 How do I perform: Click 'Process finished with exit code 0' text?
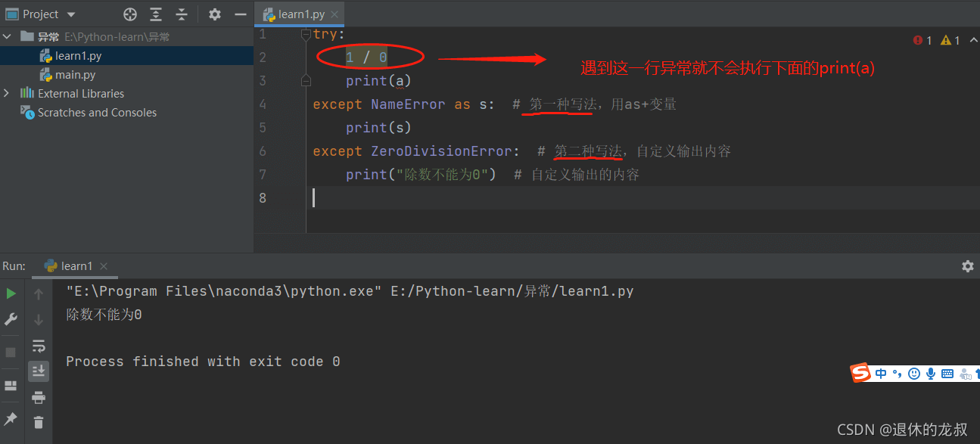tap(203, 362)
